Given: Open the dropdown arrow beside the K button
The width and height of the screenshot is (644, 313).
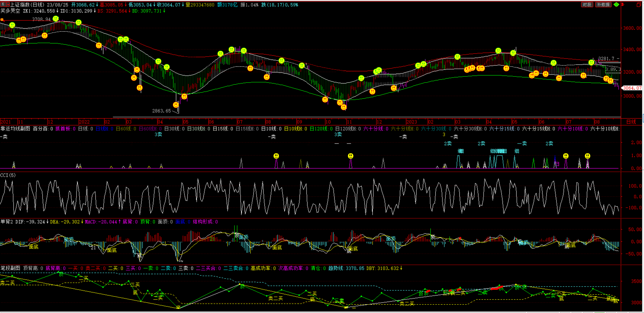Looking at the screenshot, I should 8,5.
